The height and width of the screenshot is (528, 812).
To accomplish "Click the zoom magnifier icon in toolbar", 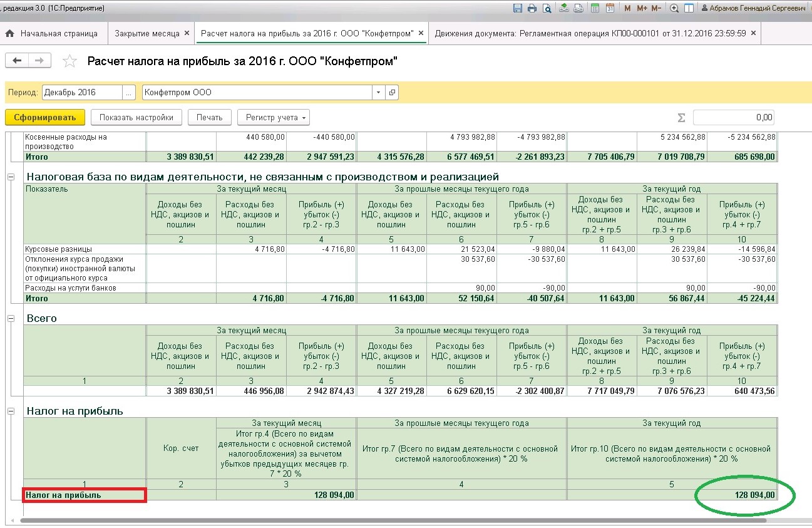I will pyautogui.click(x=674, y=8).
